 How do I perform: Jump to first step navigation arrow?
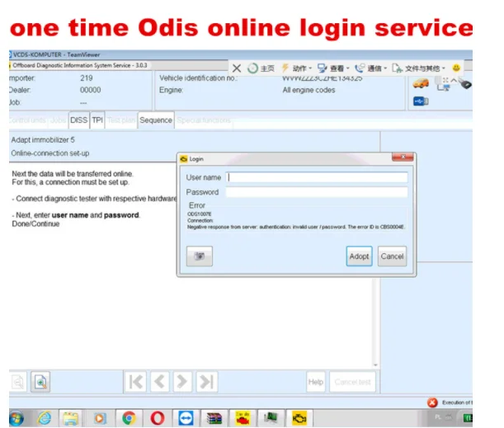click(x=135, y=382)
